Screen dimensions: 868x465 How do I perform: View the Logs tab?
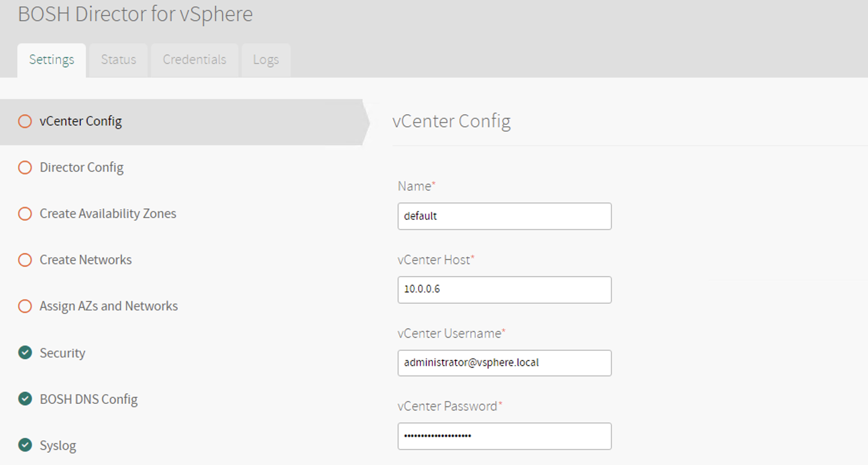pos(266,60)
